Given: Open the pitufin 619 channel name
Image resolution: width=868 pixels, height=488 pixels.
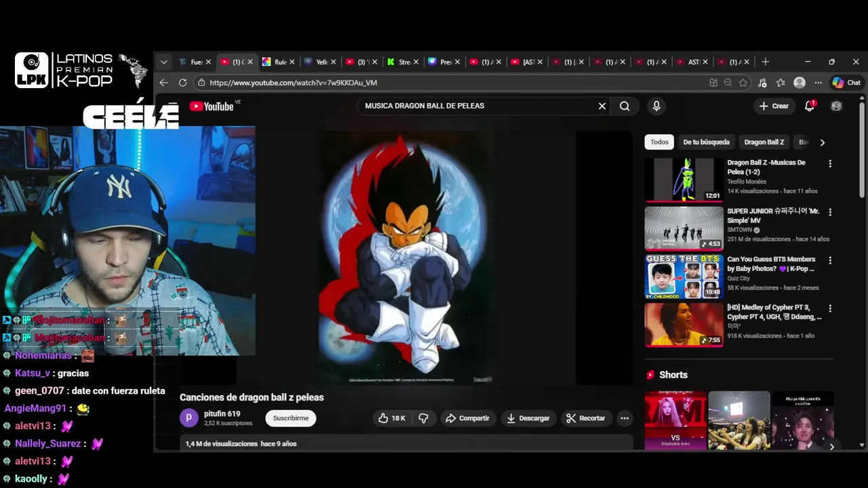Looking at the screenshot, I should (222, 413).
